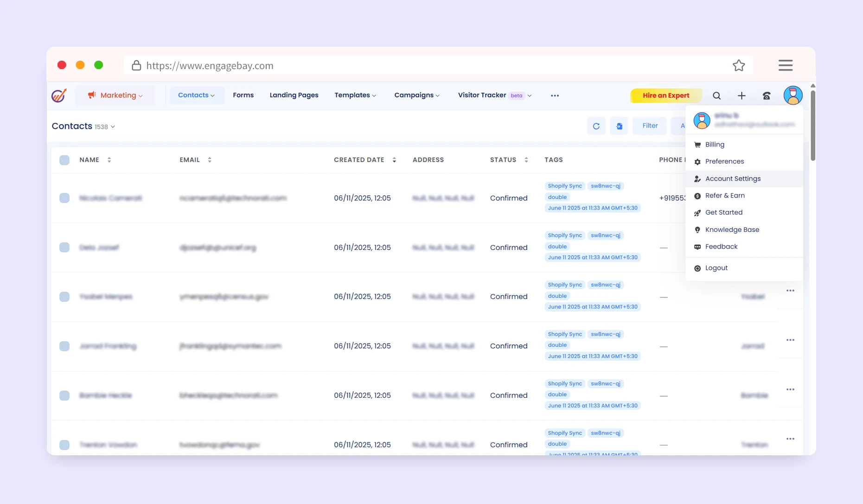Select Account Settings from profile menu
Image resolution: width=863 pixels, height=504 pixels.
tap(733, 179)
